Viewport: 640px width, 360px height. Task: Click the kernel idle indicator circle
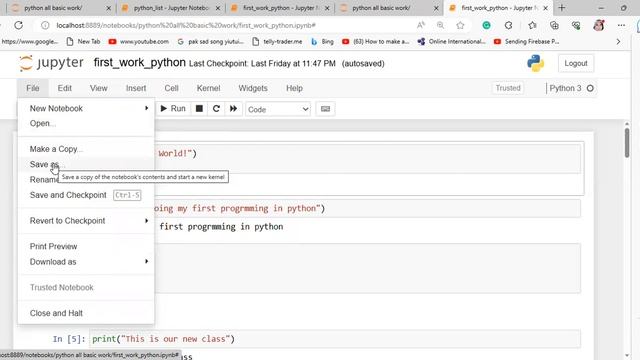pos(590,88)
